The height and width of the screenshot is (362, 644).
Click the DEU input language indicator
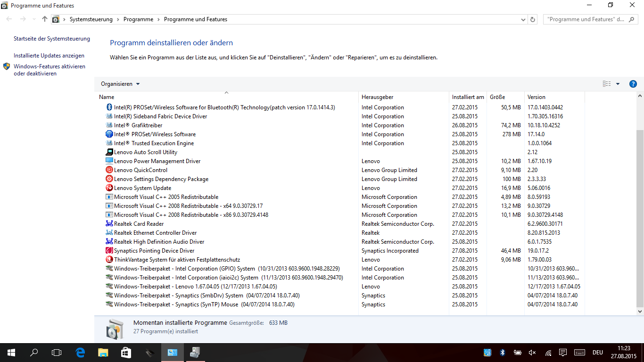point(597,352)
